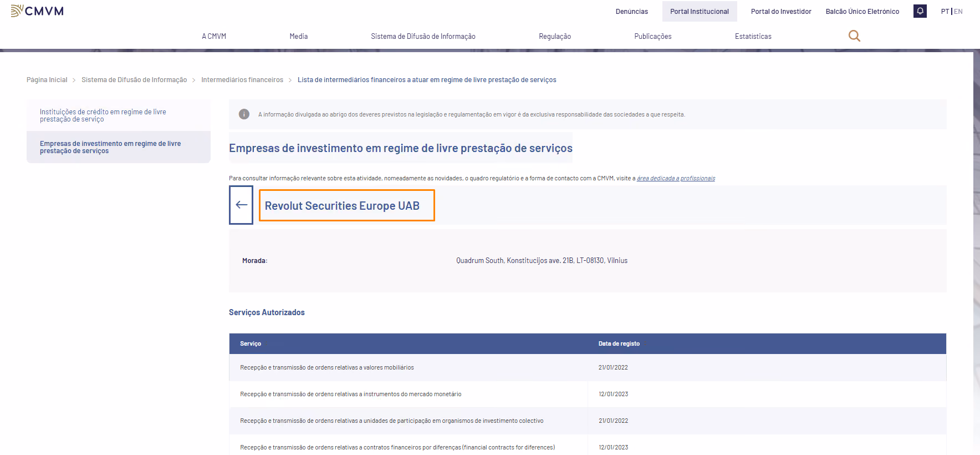Screen dimensions: 980x455
Task: Click the Serviço column header
Action: 251,344
